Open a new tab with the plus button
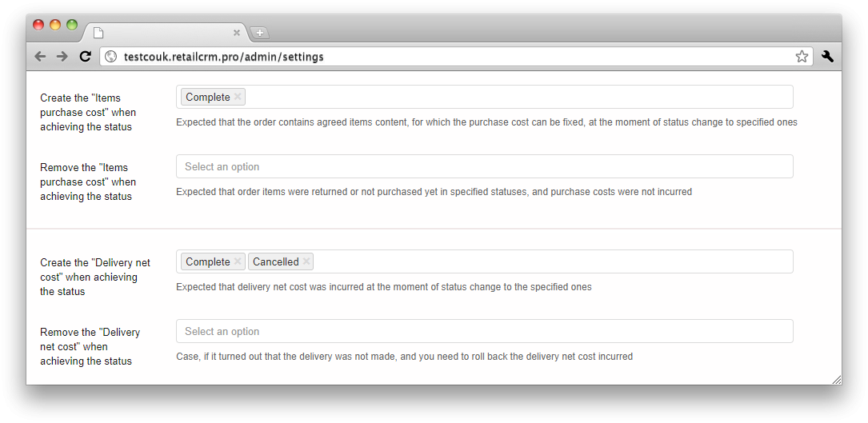Image resolution: width=868 pixels, height=423 pixels. pos(260,33)
